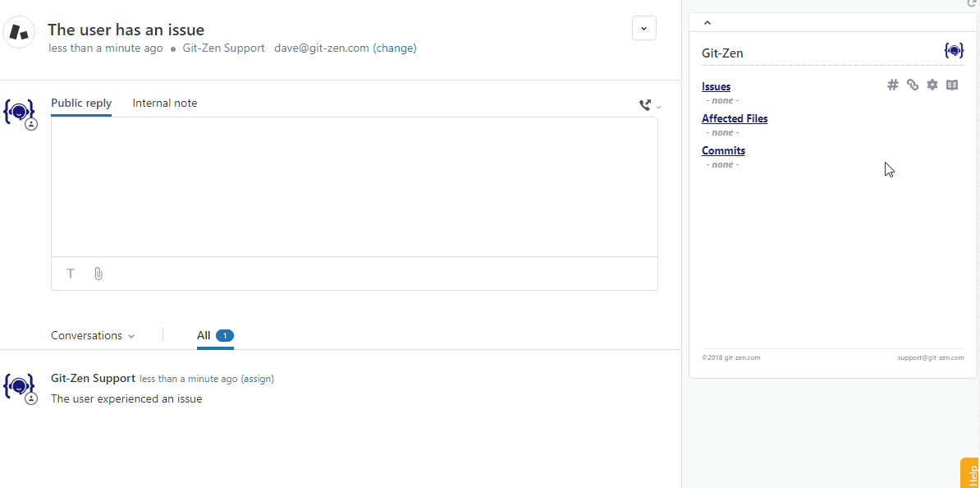Open the call options dropdown arrow
Screen dimensions: 980x488
pos(658,107)
